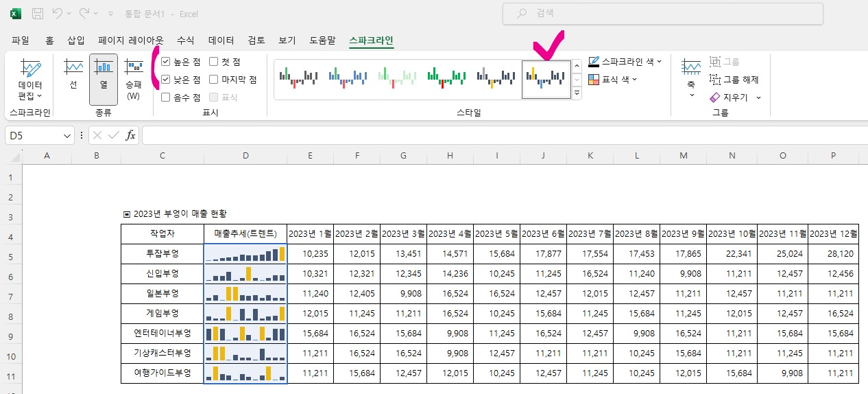Viewport: 868px width, 394px height.
Task: Undo the last action
Action: [x=58, y=13]
